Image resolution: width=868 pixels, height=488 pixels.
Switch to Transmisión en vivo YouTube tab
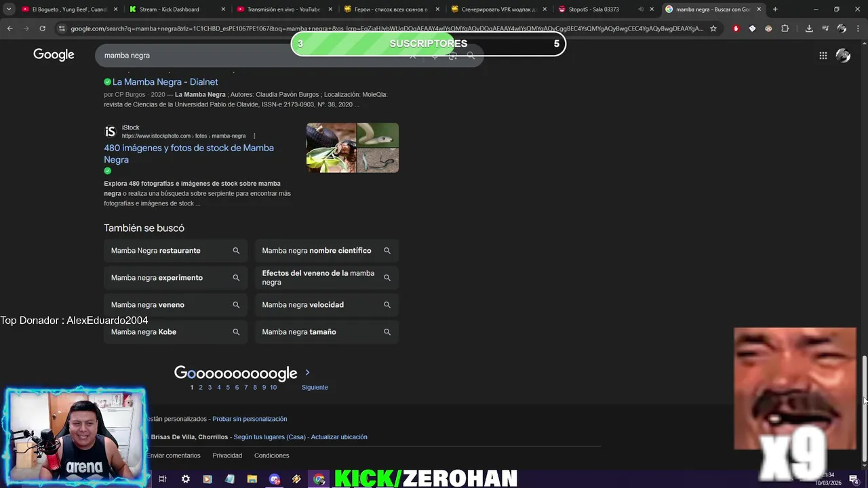283,9
